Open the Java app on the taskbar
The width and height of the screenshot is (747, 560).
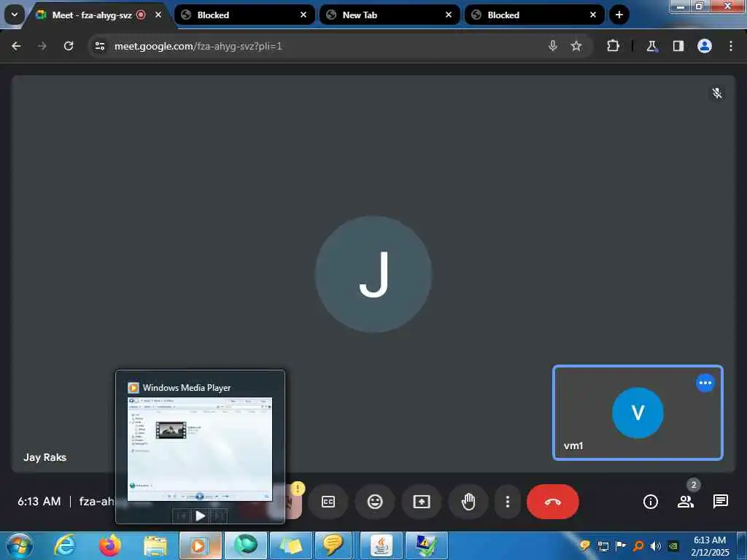[x=382, y=545]
